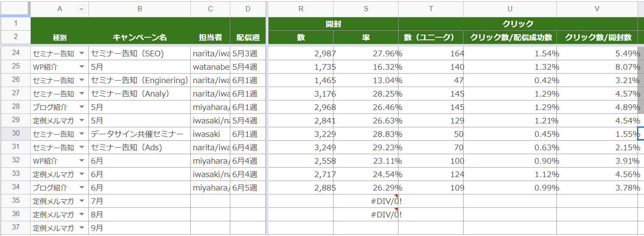644x236 pixels.
Task: Open the type dropdown in row 24
Action: 82,54
